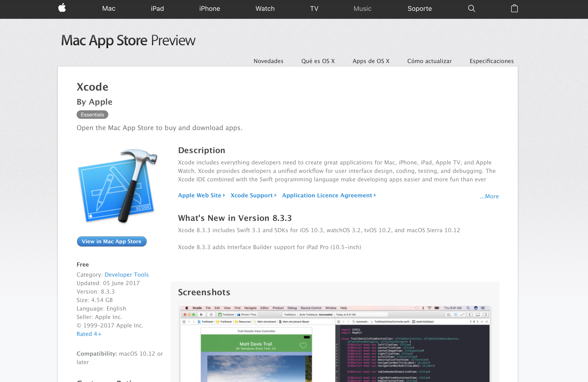
Task: Open Watch in the top navigation
Action: click(x=265, y=8)
